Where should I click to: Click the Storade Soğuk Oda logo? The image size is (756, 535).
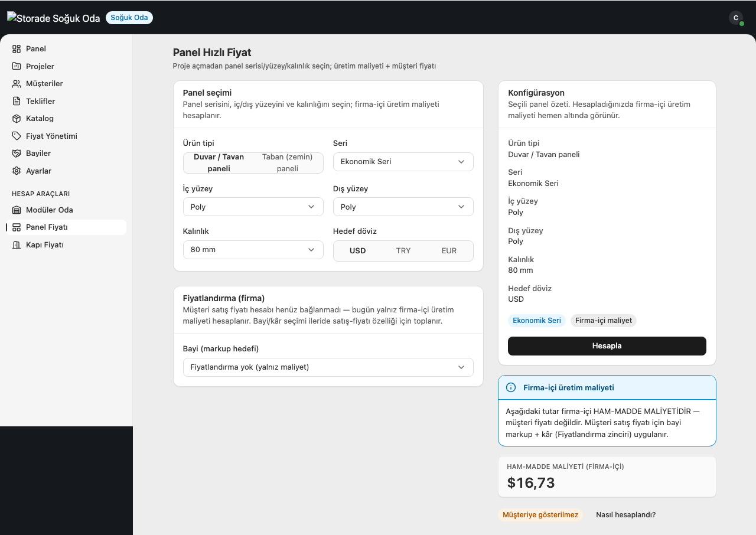[54, 18]
